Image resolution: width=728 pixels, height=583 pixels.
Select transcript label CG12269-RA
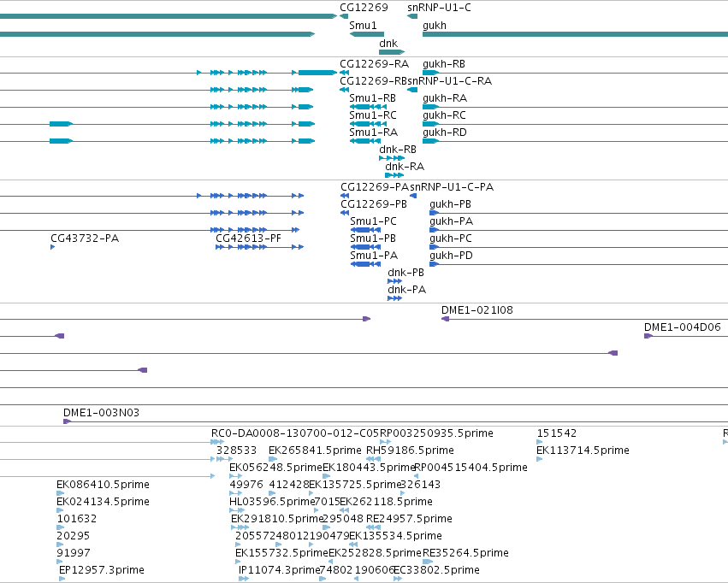point(374,64)
